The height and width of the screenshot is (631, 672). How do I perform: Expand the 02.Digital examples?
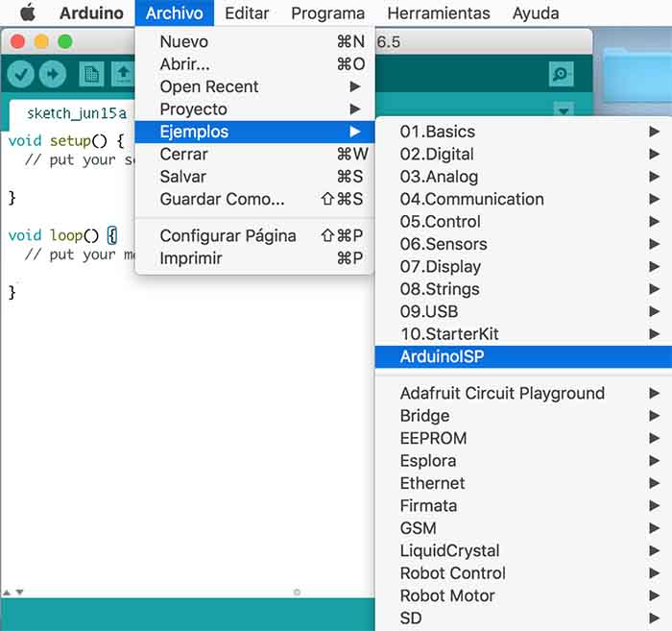coord(523,155)
